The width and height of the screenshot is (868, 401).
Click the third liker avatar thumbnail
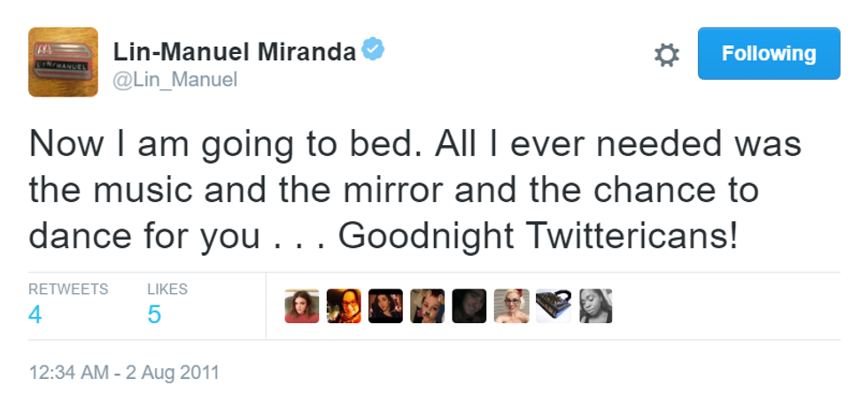(385, 306)
